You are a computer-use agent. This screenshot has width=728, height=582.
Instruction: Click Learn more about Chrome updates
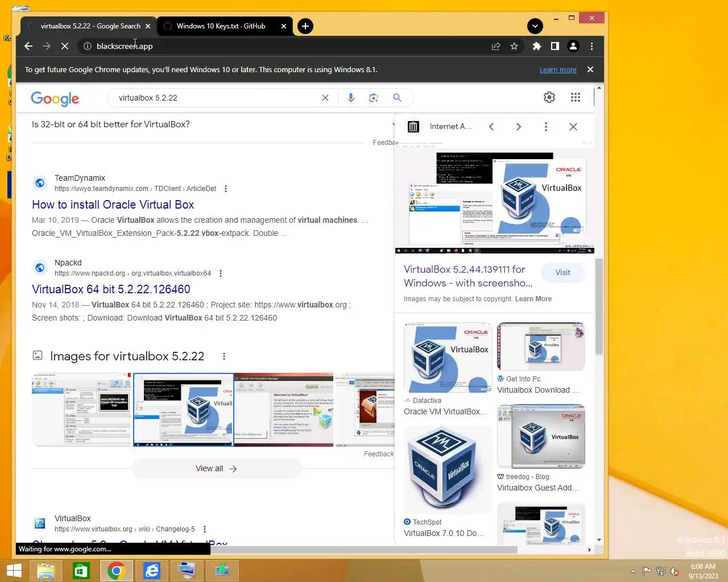click(x=558, y=70)
